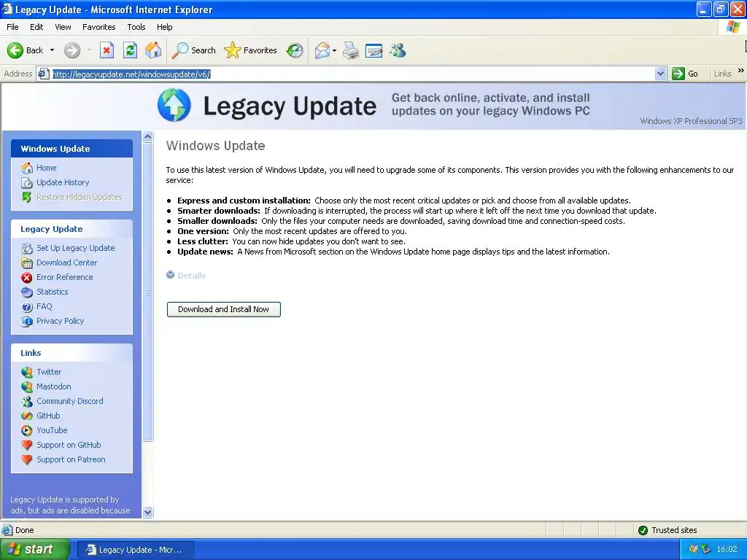Viewport: 747px width, 560px height.
Task: Open the Download Center link
Action: [x=66, y=262]
